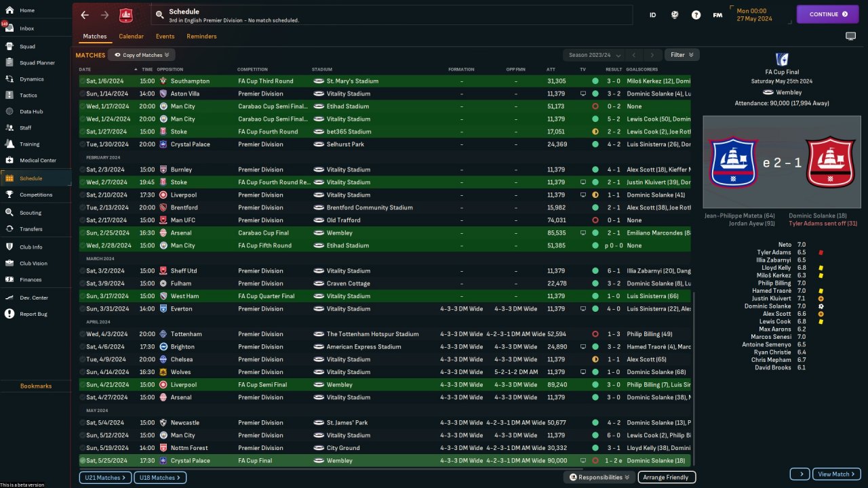Switch to the Calendar tab

point(131,37)
